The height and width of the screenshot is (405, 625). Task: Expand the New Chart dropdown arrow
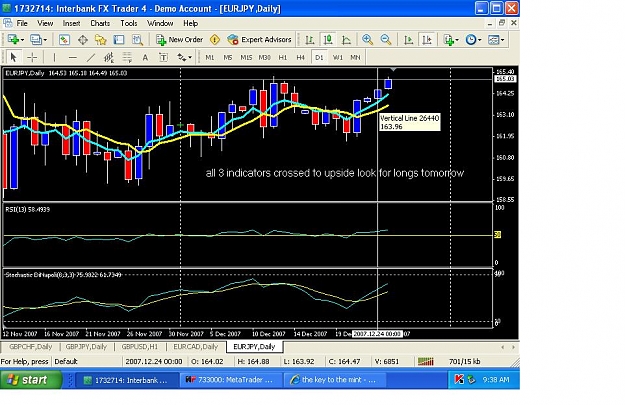click(22, 40)
